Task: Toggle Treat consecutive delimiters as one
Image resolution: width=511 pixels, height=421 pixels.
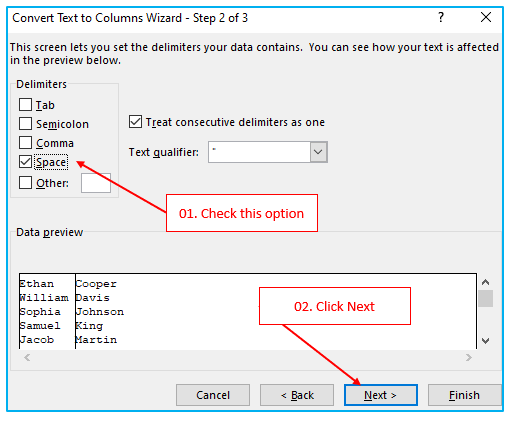Action: 135,122
